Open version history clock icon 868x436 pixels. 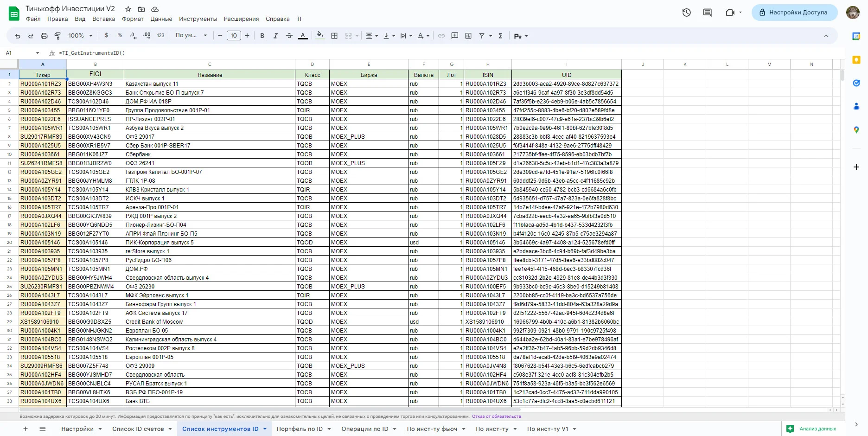[687, 13]
